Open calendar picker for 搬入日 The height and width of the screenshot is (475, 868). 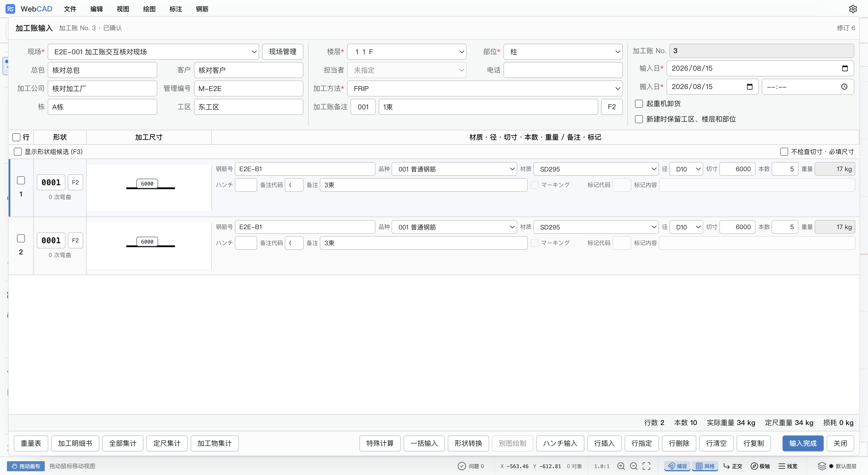pos(749,87)
